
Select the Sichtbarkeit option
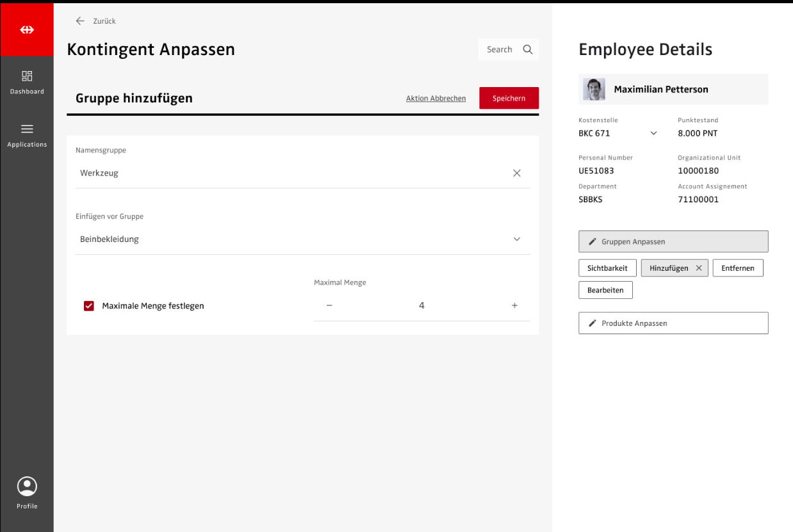[607, 268]
